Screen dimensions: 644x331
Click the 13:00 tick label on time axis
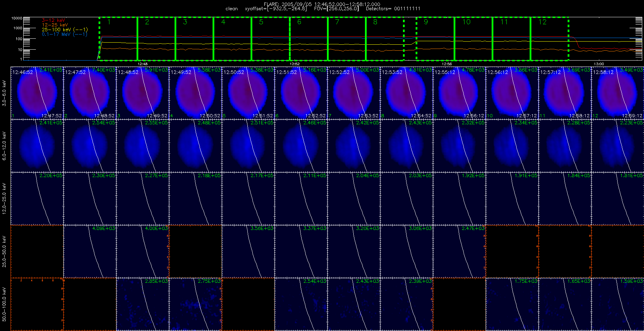coord(599,64)
